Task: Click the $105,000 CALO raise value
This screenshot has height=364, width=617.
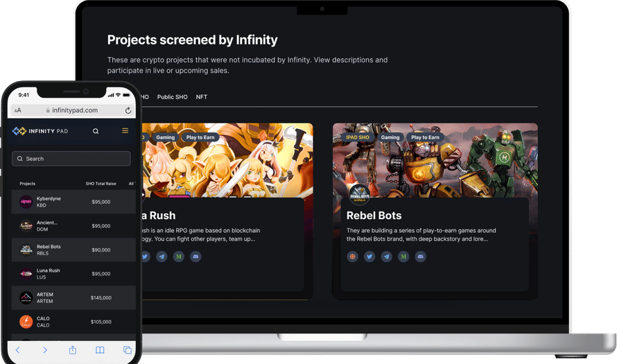Action: pyautogui.click(x=101, y=322)
